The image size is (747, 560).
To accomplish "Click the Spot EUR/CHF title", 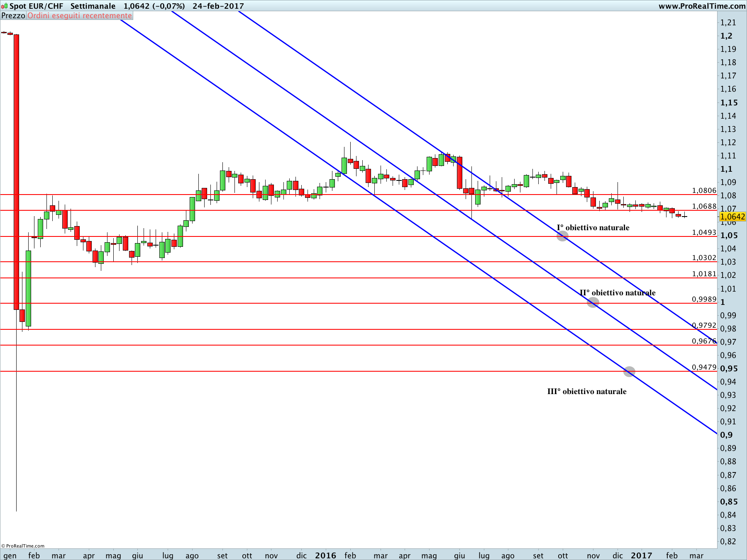I will (37, 6).
